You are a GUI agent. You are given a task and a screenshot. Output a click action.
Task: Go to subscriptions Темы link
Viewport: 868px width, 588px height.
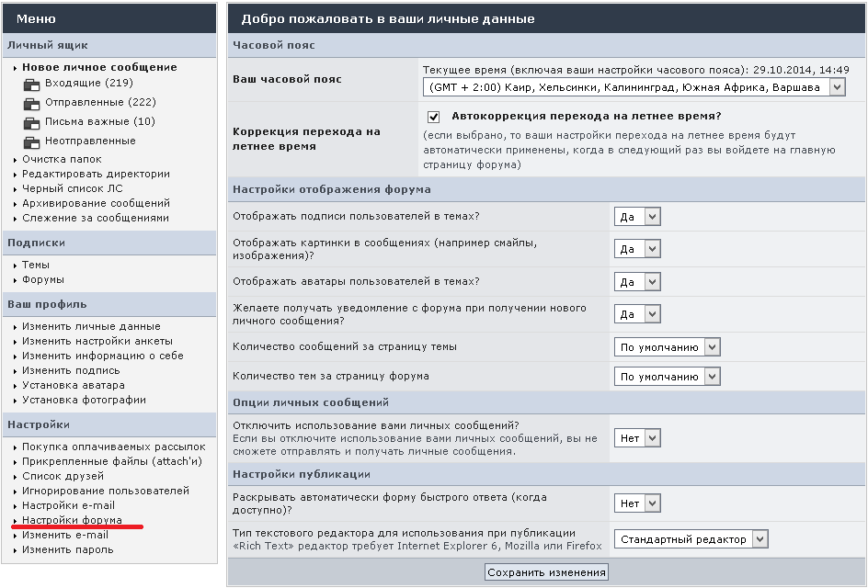(x=36, y=265)
